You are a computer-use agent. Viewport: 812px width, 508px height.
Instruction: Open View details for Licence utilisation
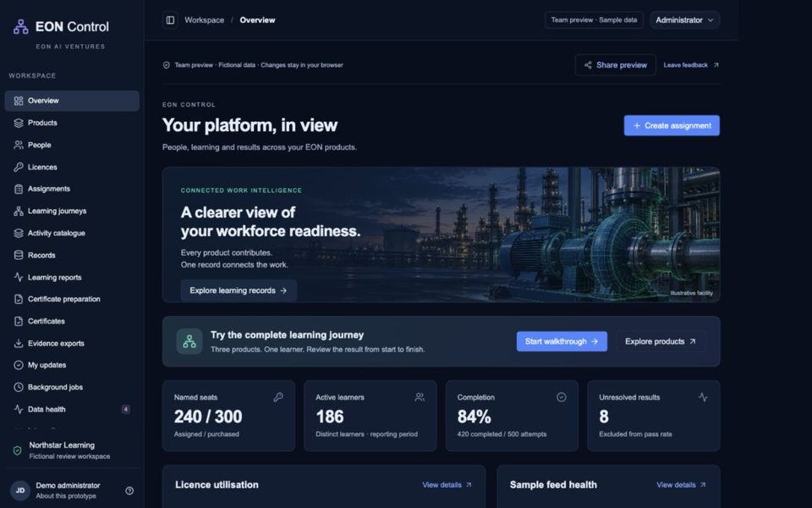click(447, 485)
